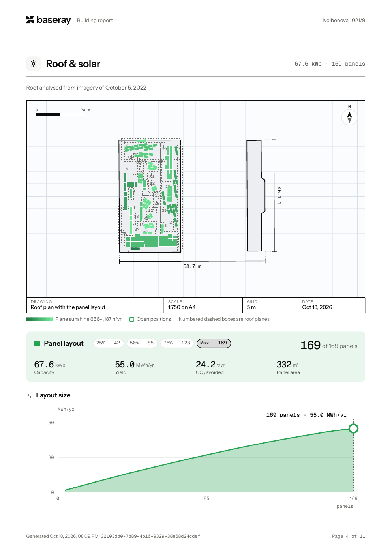
Task: Click "Numbered dashed boxes are roof planes" note
Action: (224, 319)
